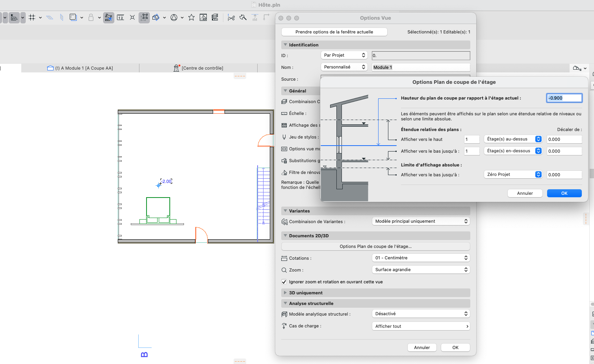Open dropdown arrow next to trace reference icon
This screenshot has width=594, height=364.
tap(82, 18)
